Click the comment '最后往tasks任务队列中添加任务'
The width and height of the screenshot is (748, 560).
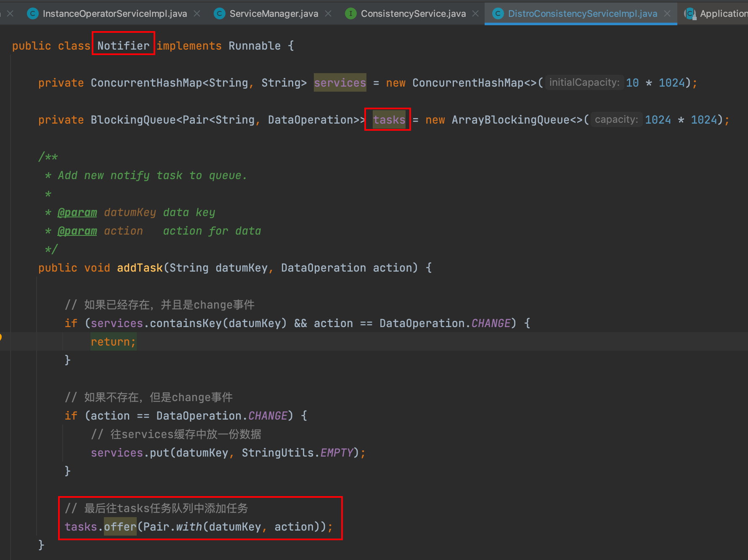[x=156, y=508]
